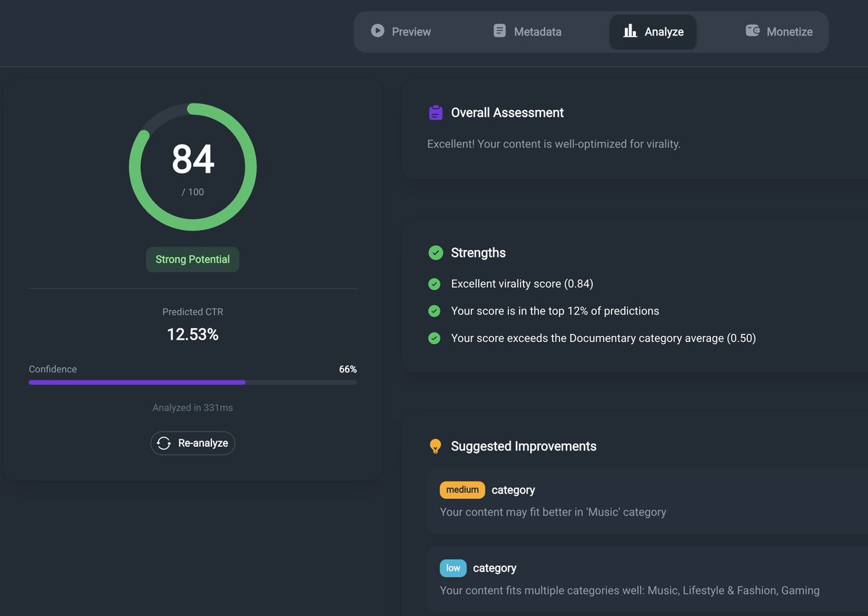Click checkmark beside Excellent virality score
The width and height of the screenshot is (868, 616).
coord(434,284)
